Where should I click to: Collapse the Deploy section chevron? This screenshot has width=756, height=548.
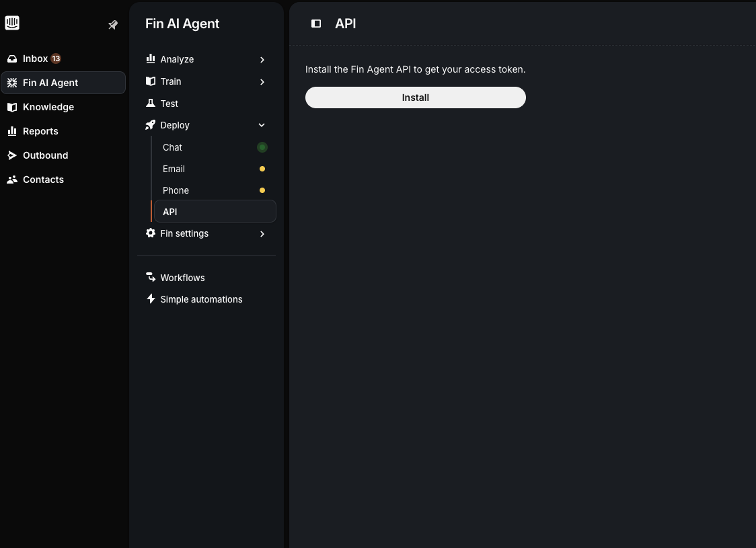click(262, 125)
